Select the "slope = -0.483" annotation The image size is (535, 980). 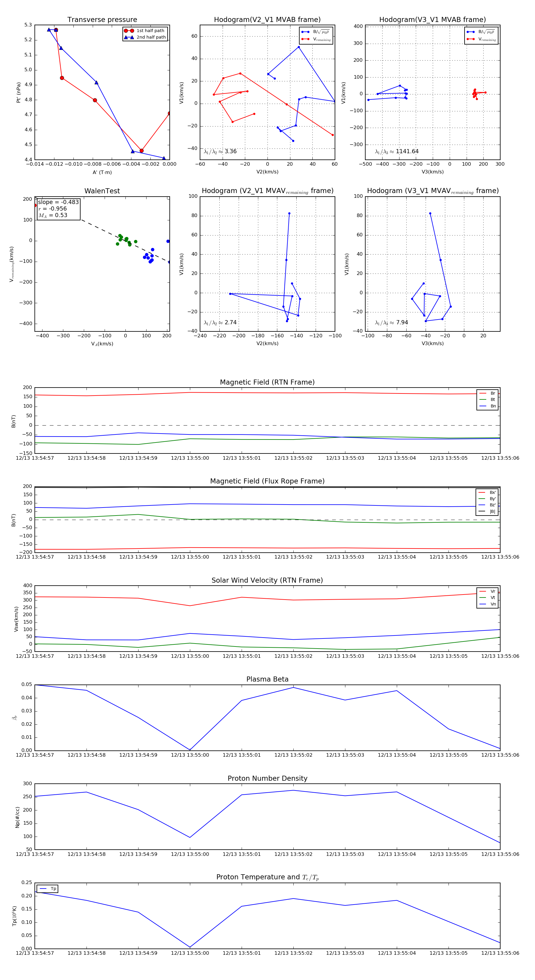tap(58, 203)
